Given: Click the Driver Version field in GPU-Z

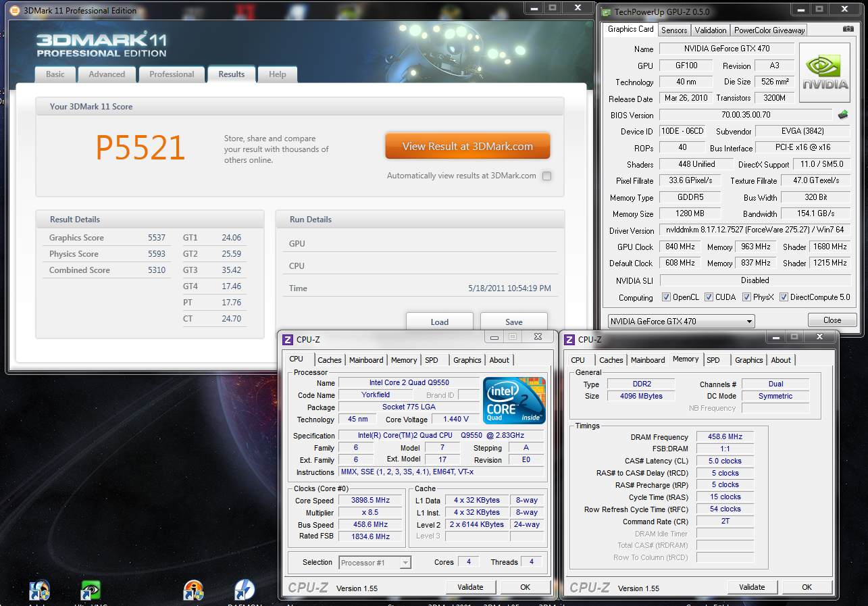Looking at the screenshot, I should tap(755, 230).
